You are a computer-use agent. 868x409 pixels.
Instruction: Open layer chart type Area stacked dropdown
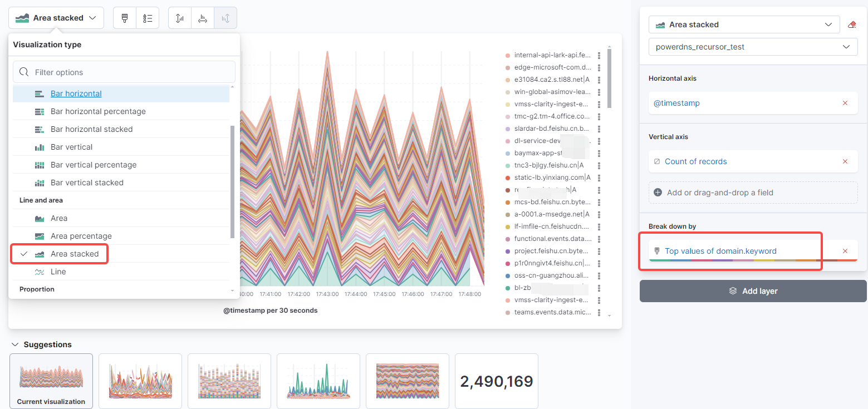[744, 24]
